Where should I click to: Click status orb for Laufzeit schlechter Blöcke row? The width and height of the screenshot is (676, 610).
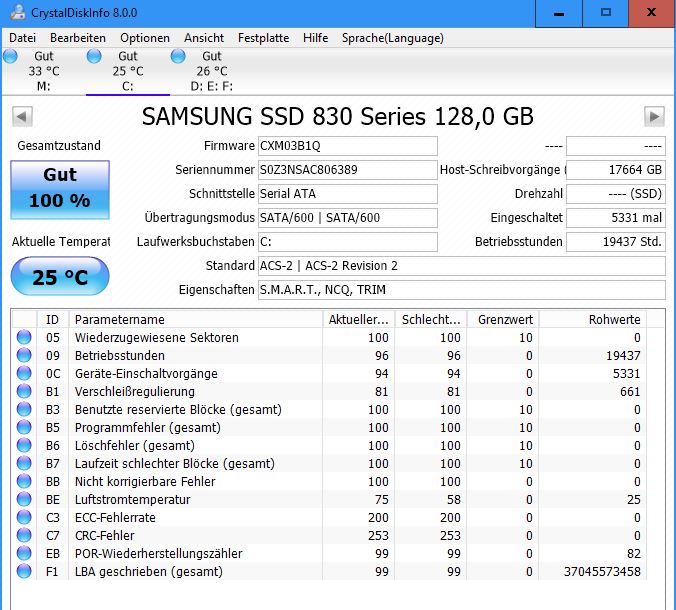(24, 463)
